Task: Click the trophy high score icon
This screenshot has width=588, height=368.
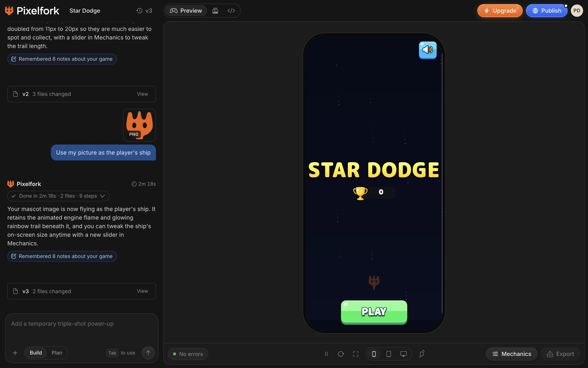Action: pos(360,193)
